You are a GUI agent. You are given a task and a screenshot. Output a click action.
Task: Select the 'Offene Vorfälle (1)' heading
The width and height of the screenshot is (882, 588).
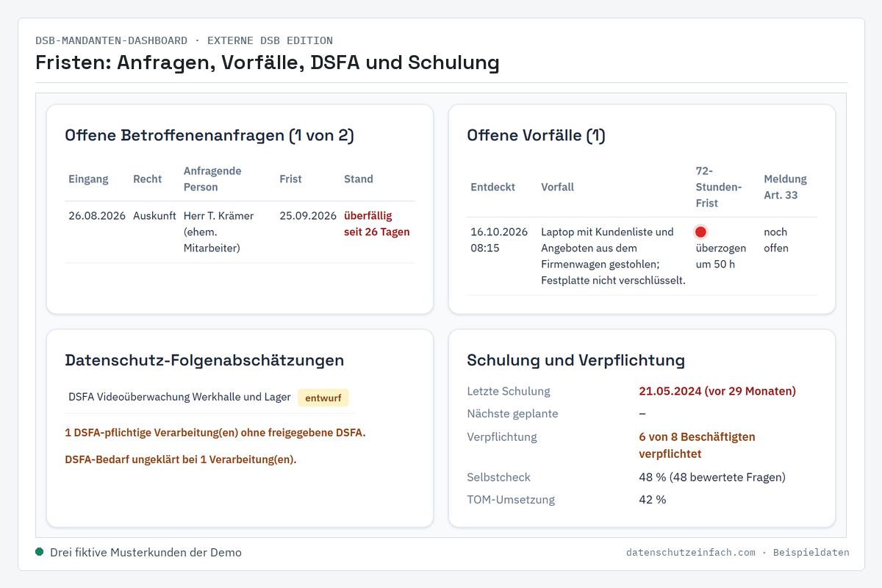coord(537,135)
